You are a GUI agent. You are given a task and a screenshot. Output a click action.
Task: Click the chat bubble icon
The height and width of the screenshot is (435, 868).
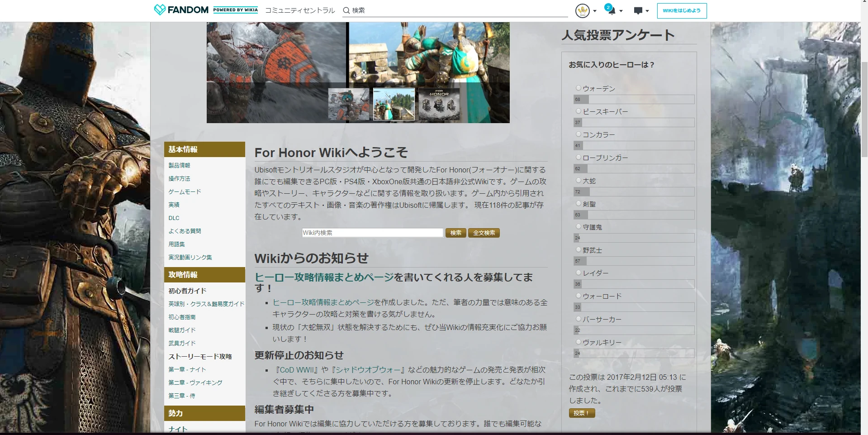[x=638, y=11]
